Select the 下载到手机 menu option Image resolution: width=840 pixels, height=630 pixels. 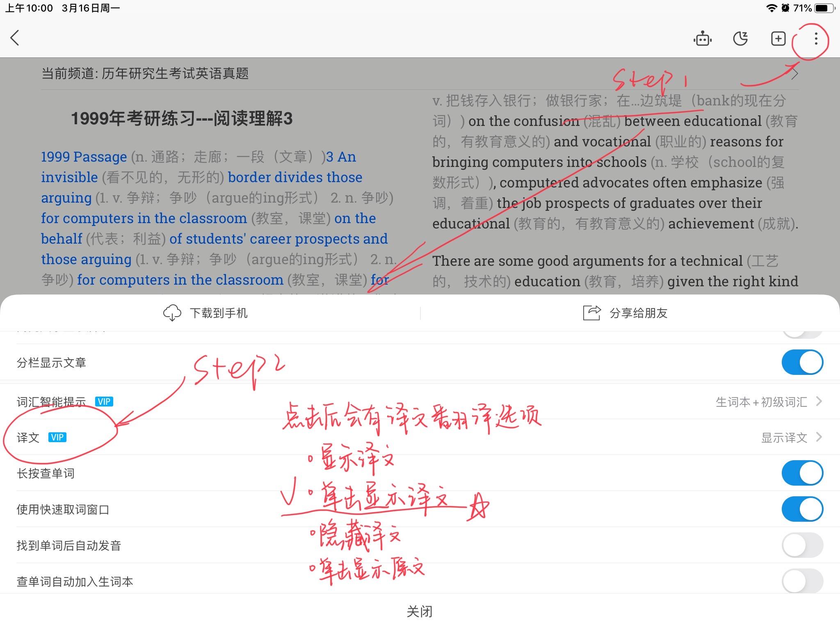coord(219,313)
